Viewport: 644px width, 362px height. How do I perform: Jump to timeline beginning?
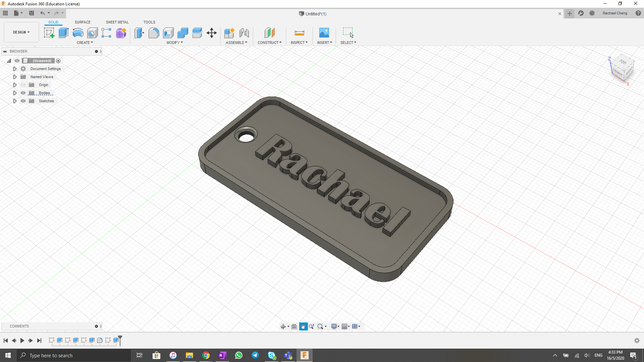click(x=6, y=341)
